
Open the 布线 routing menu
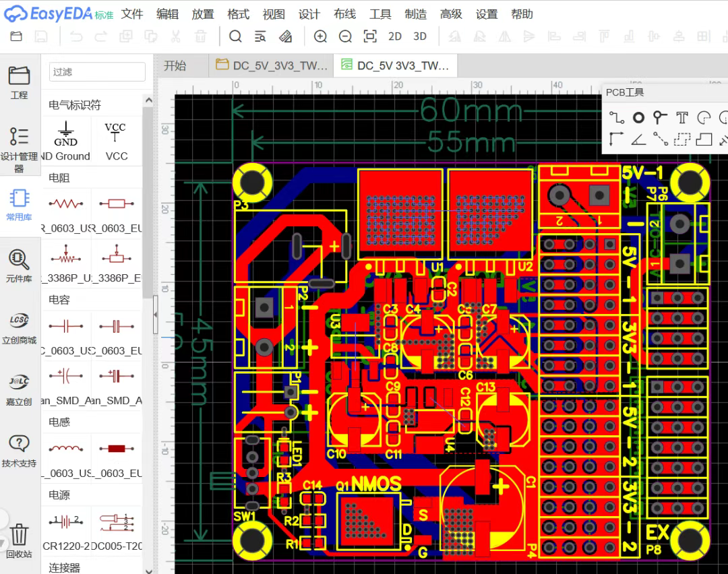[344, 14]
